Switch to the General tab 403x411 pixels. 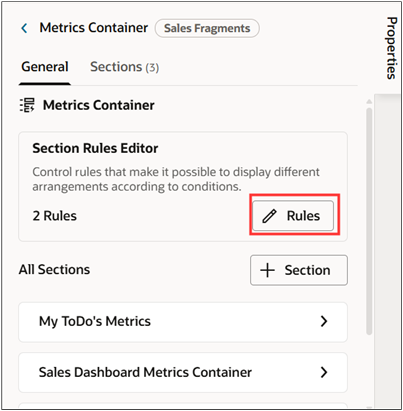45,67
